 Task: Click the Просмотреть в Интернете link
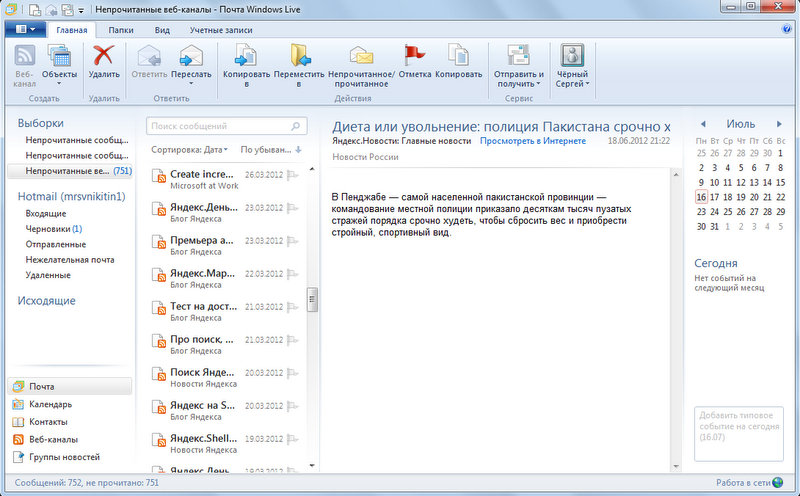click(x=533, y=141)
